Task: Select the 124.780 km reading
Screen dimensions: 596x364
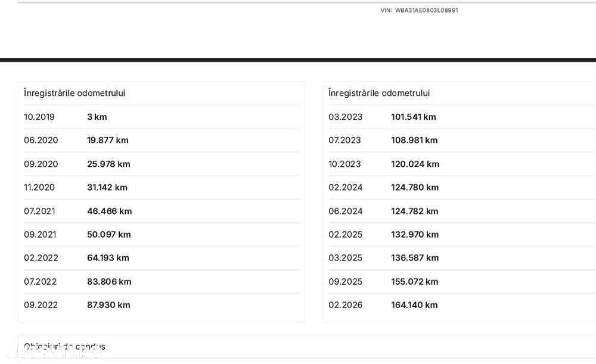Action: [415, 187]
